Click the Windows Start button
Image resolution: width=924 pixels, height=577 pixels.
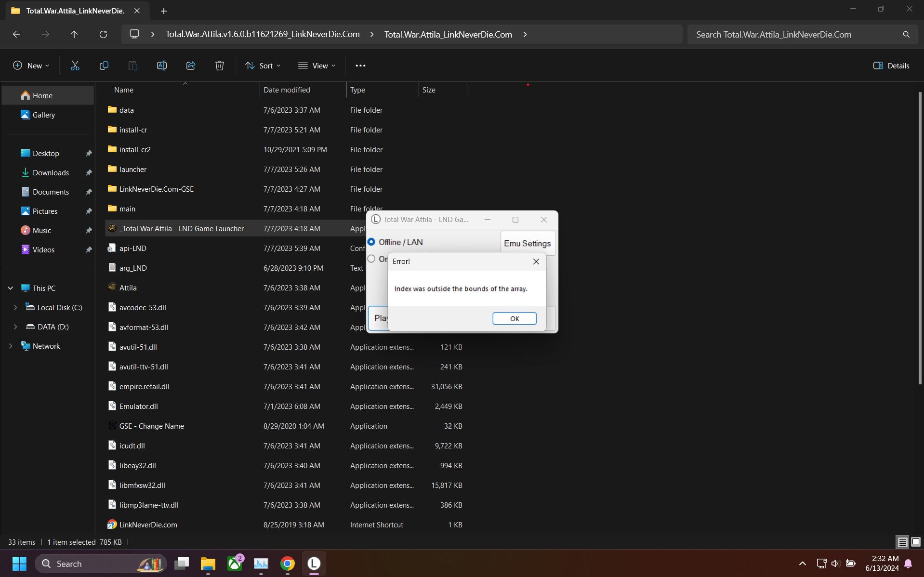click(x=19, y=564)
